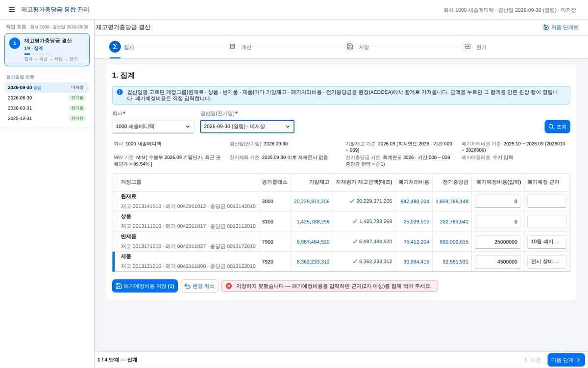The height and width of the screenshot is (368, 588).
Task: Click 원재료 평가클래스 value 3000
Action: 268,201
